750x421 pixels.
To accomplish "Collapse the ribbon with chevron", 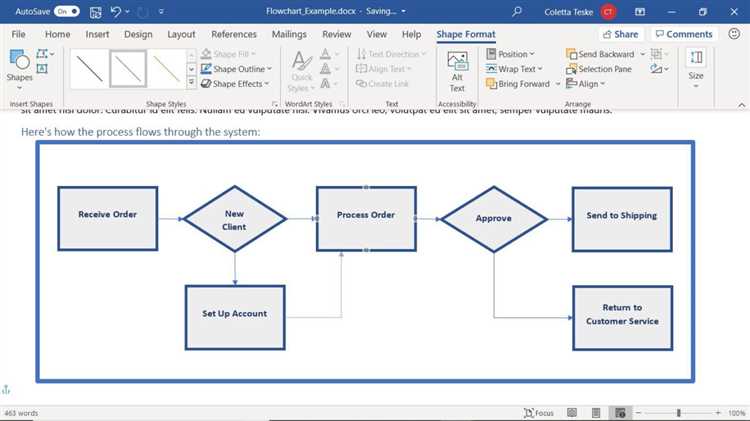I will coord(741,104).
